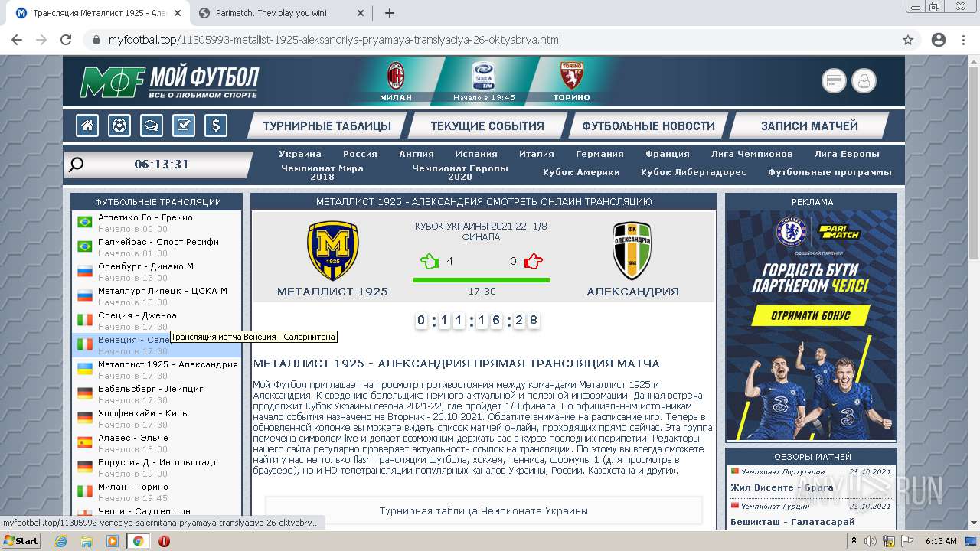Open Футбольные новости menu

648,126
